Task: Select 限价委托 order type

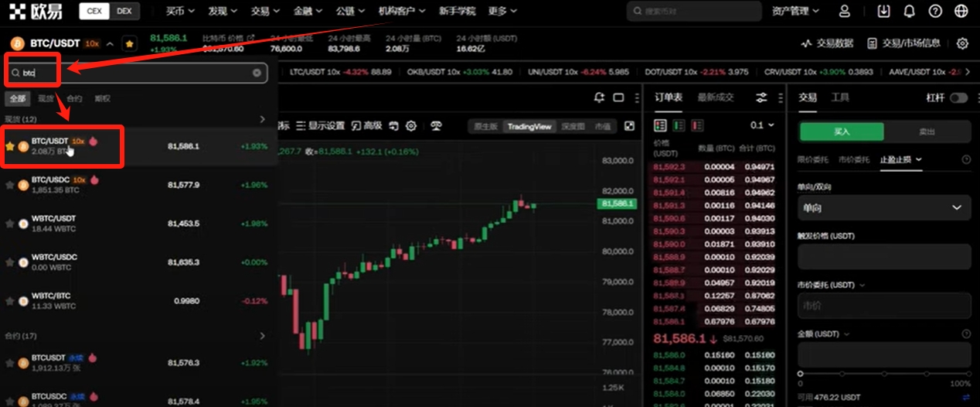Action: [x=812, y=159]
